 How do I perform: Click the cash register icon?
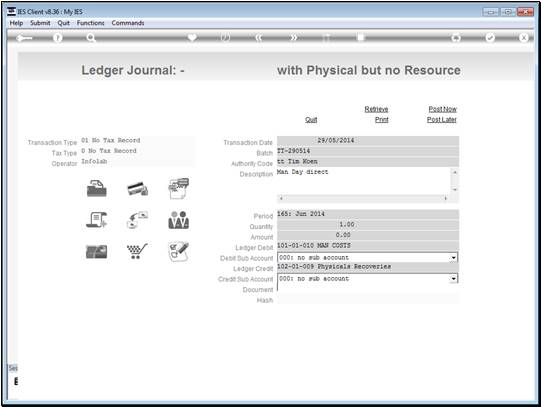point(97,188)
